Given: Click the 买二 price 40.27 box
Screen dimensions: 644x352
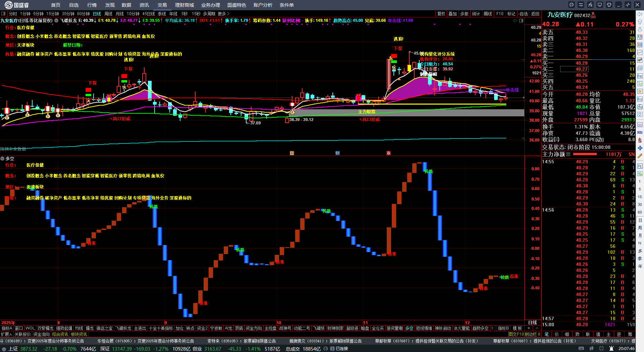Looking at the screenshot, I should coord(574,69).
